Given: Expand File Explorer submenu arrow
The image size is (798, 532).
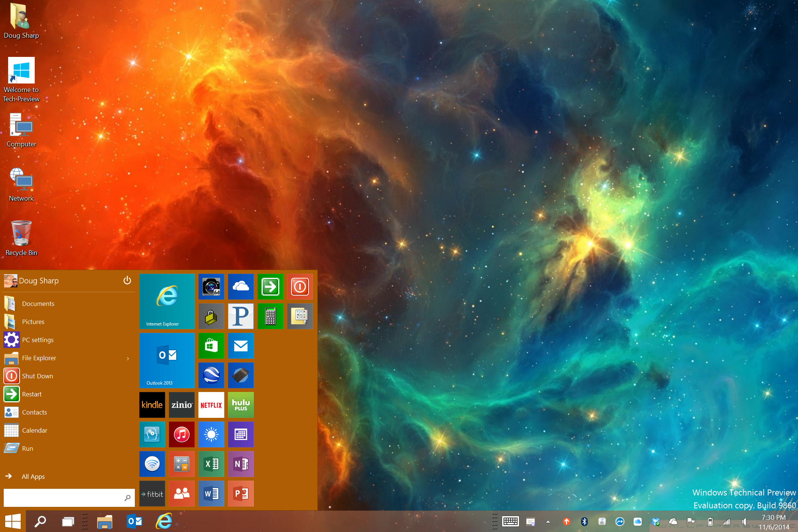Looking at the screenshot, I should click(x=128, y=358).
